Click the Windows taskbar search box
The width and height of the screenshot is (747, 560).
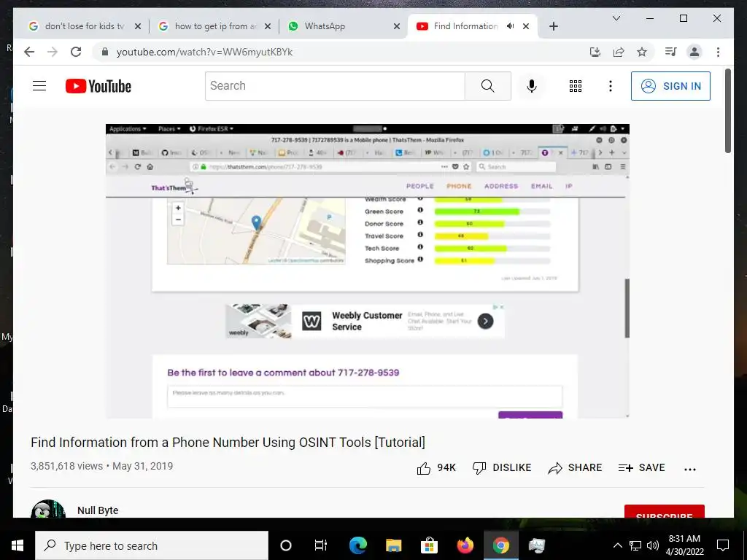152,545
